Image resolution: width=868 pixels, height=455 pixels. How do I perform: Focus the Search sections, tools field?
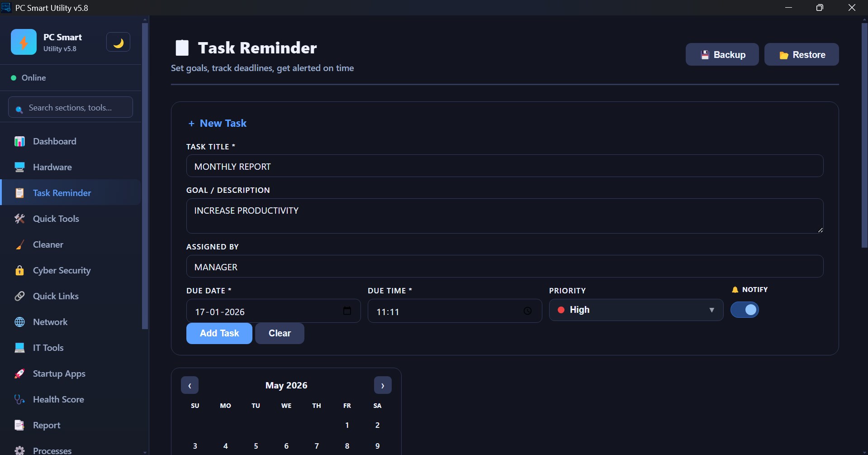[71, 107]
